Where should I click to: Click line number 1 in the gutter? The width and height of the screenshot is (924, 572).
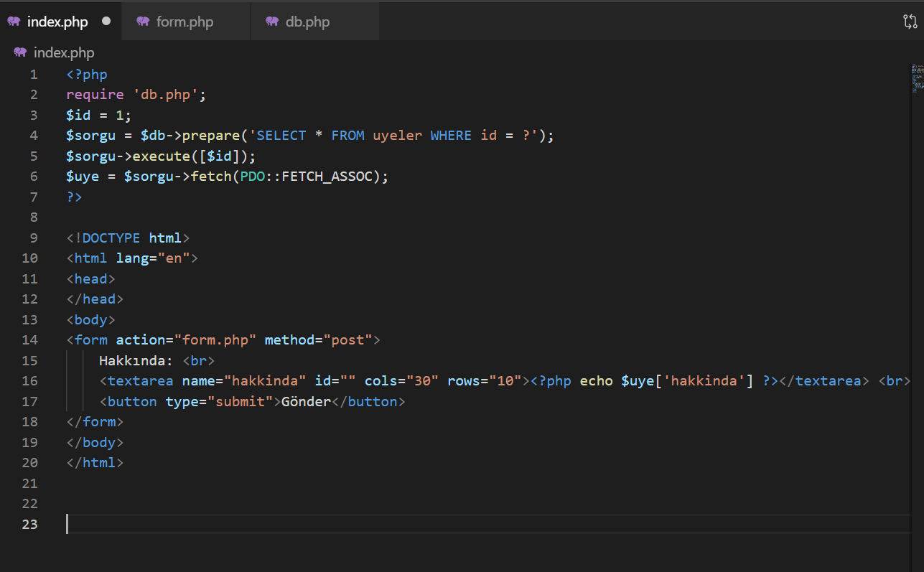tap(34, 74)
